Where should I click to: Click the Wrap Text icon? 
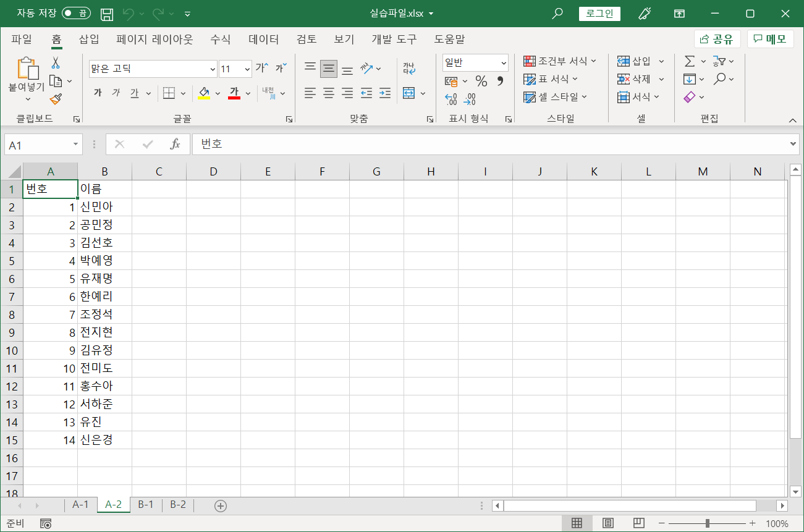[409, 68]
